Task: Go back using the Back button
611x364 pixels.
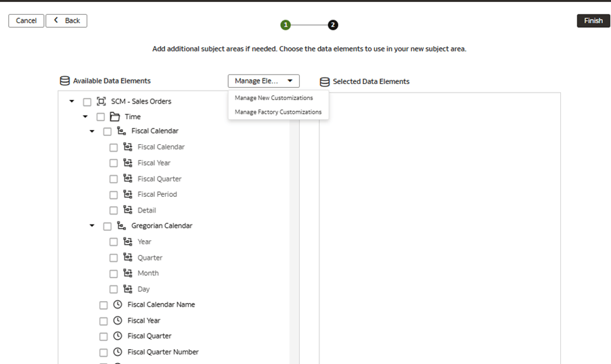Action: [x=66, y=21]
